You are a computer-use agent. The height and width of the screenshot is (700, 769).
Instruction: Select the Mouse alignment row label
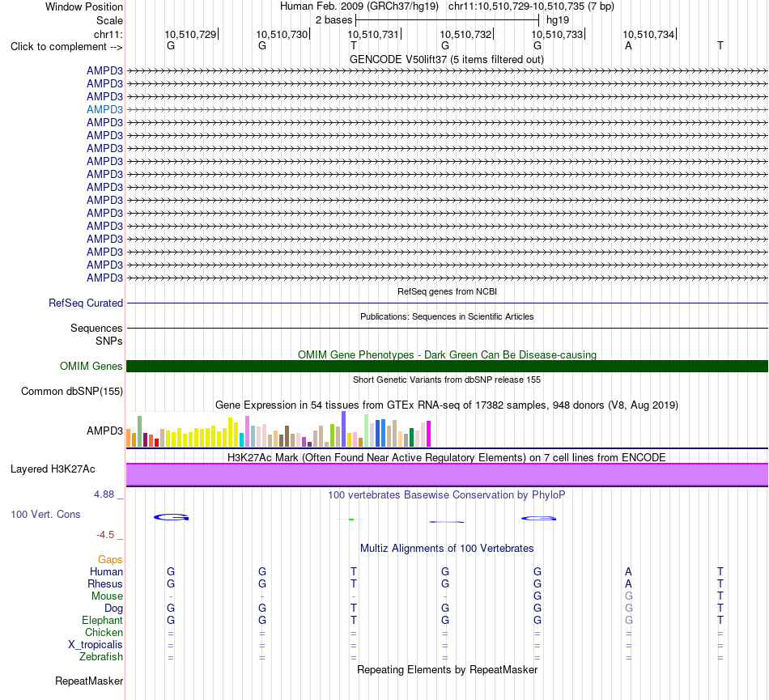107,596
